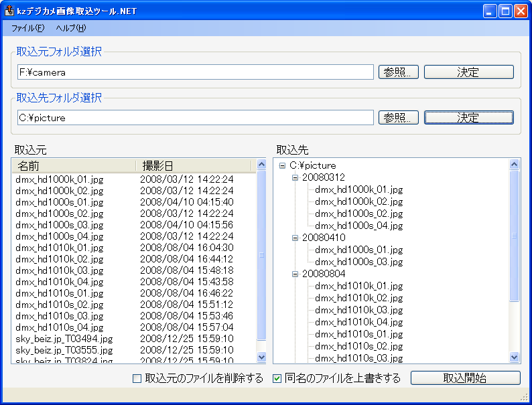Select the 20080804 folder label in tree
532x405 pixels.
point(324,274)
